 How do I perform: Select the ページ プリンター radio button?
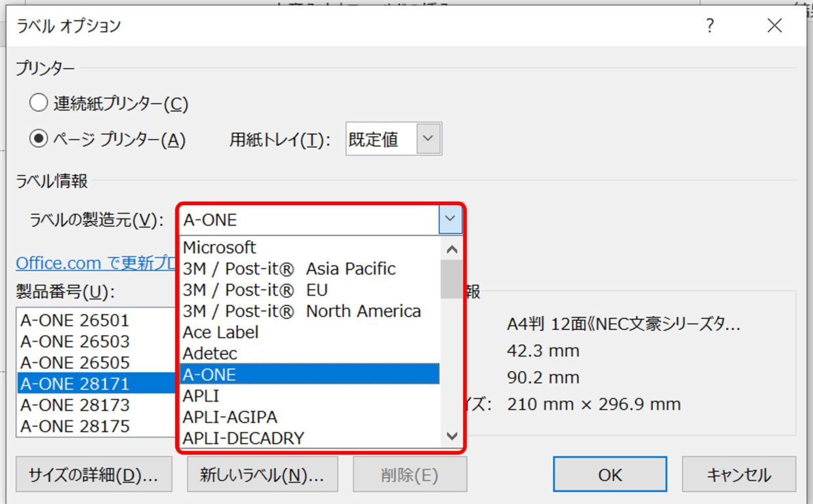pos(39,139)
